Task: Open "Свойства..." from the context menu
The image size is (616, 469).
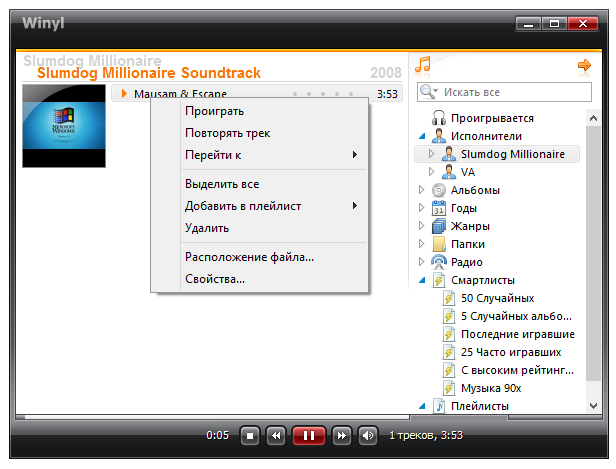Action: [259, 279]
